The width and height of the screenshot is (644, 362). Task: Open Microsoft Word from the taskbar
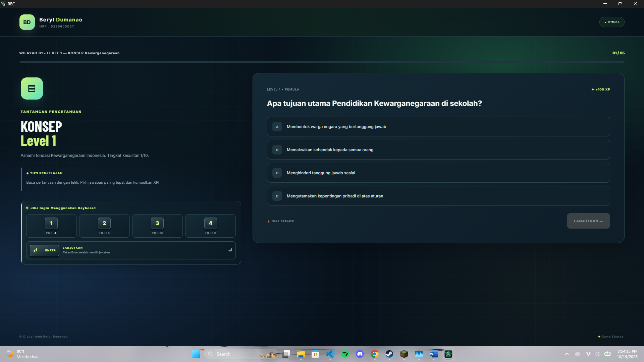tap(434, 354)
